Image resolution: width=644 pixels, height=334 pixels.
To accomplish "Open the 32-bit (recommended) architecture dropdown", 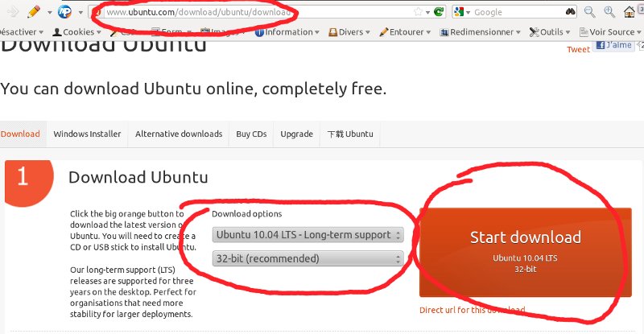I will [308, 259].
